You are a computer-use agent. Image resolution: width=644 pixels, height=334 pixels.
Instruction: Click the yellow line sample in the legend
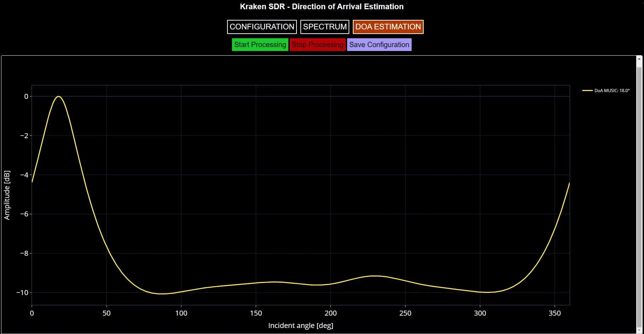click(x=587, y=91)
